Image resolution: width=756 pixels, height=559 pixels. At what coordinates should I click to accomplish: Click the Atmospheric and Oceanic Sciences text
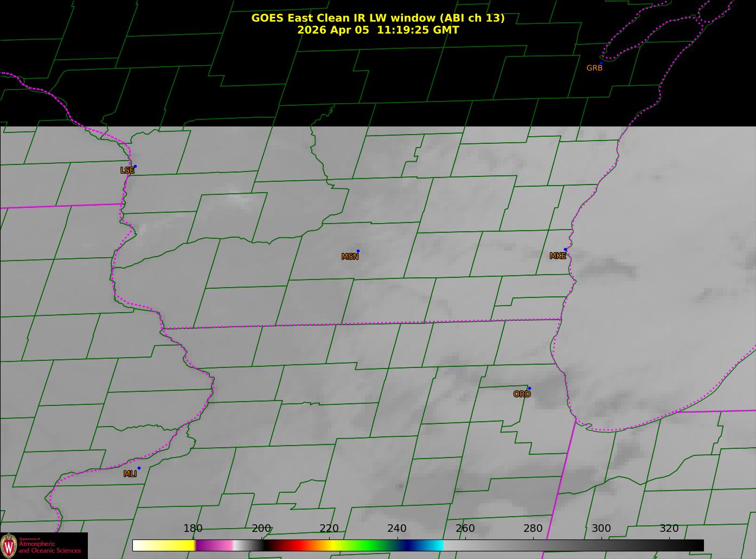coord(50,547)
